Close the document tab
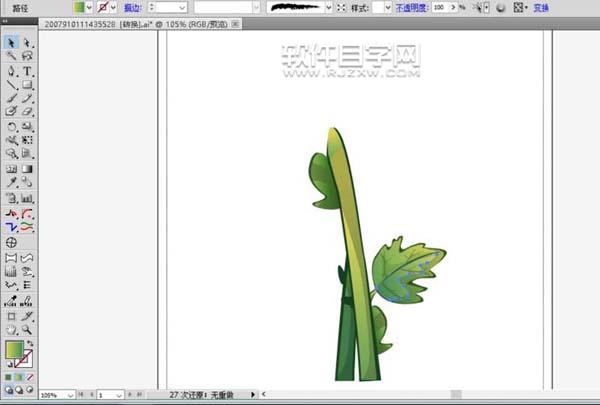 point(236,24)
